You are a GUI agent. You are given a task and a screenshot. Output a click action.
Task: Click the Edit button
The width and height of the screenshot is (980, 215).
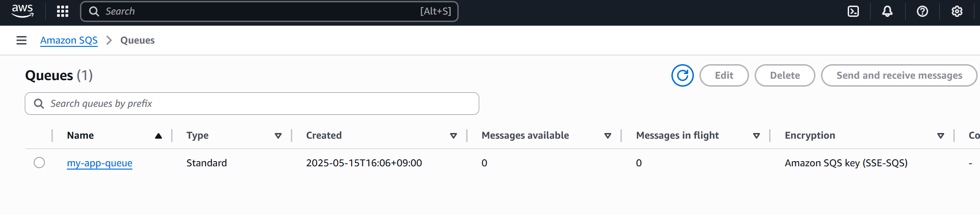724,75
